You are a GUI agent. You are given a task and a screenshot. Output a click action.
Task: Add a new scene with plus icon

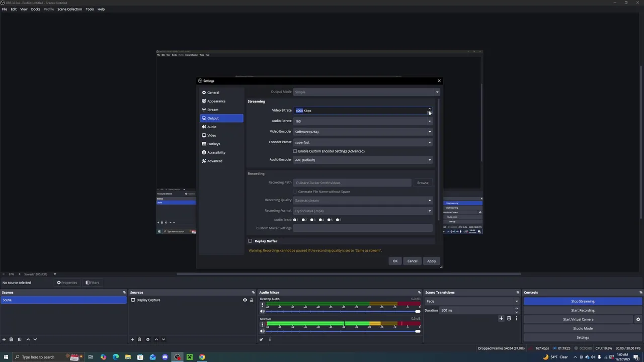pyautogui.click(x=4, y=339)
